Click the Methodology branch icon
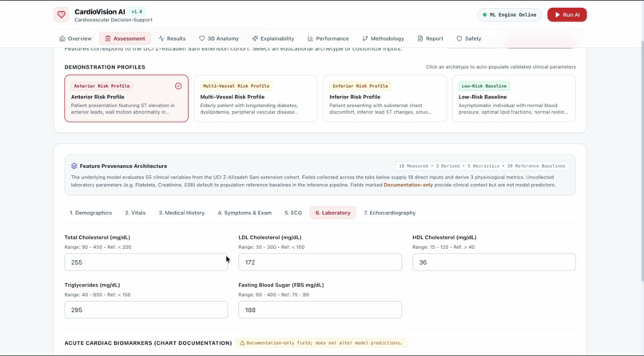The width and height of the screenshot is (644, 356). coord(365,38)
